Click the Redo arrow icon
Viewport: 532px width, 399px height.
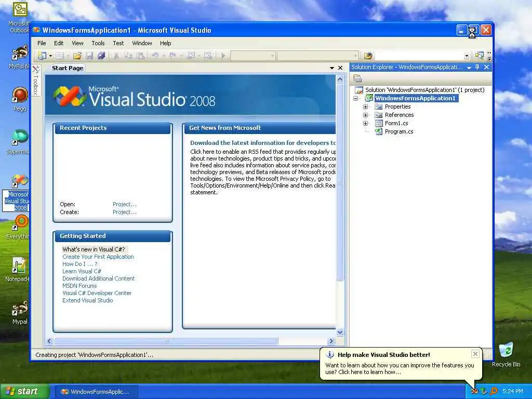[172, 56]
